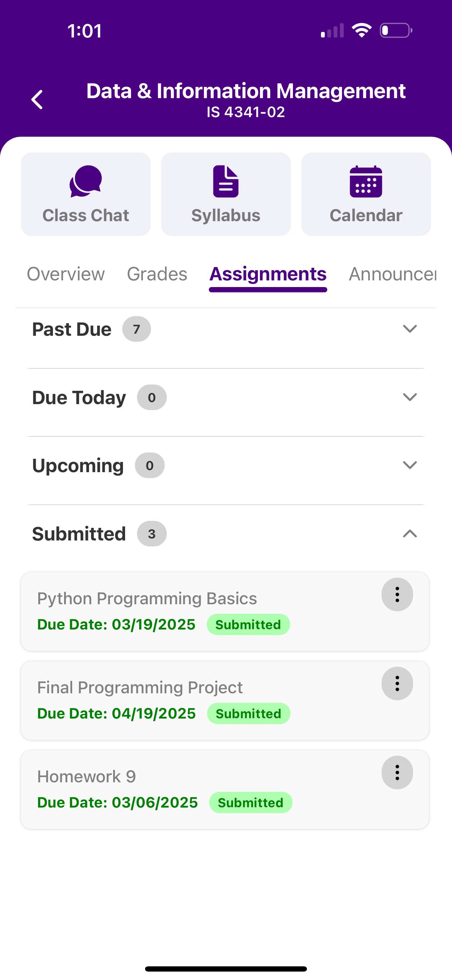Switch to the Announcements tab

point(392,274)
